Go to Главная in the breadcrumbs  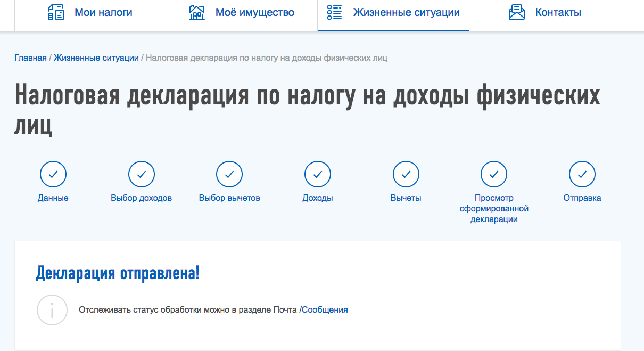pyautogui.click(x=30, y=58)
